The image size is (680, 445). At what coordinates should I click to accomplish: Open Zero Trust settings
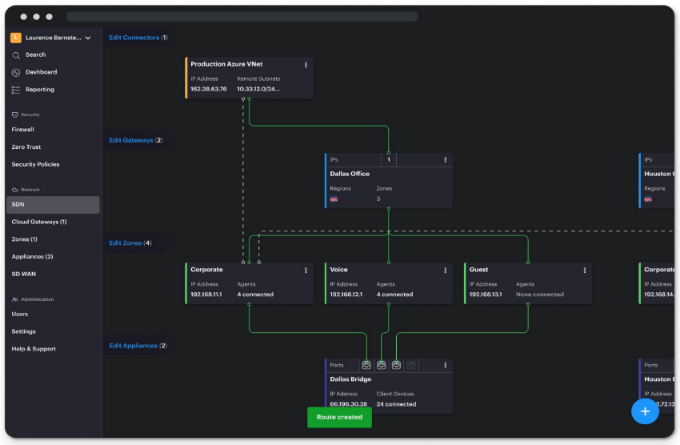pos(26,147)
